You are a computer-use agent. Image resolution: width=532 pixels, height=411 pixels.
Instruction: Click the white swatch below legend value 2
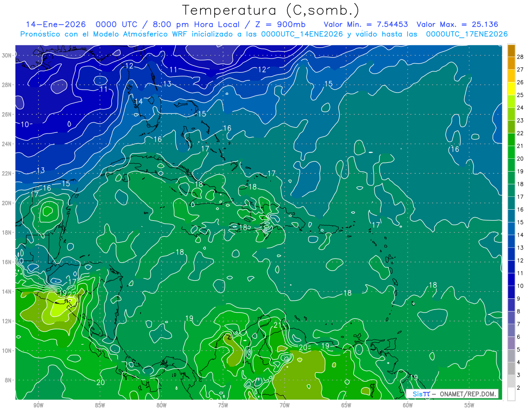coord(511,394)
